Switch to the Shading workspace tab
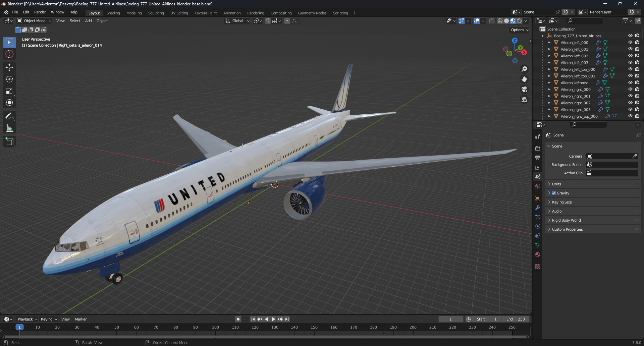Screen dimensions: 644x346 coord(113,13)
